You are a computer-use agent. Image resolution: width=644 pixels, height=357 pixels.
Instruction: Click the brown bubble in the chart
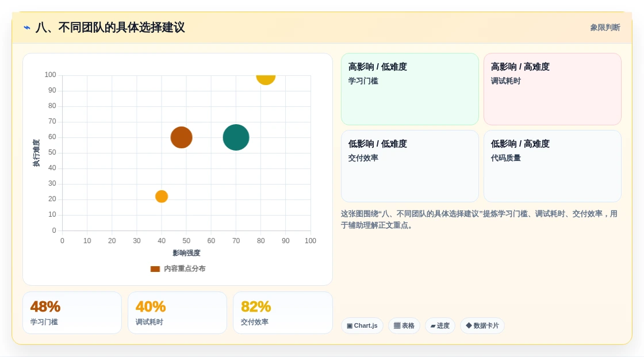[181, 137]
